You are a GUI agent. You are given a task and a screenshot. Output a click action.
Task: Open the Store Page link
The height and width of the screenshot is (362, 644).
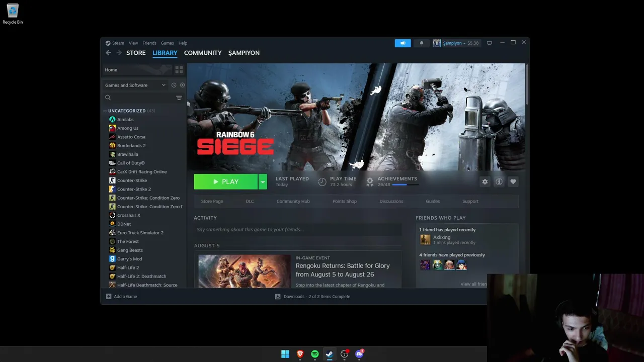click(212, 201)
